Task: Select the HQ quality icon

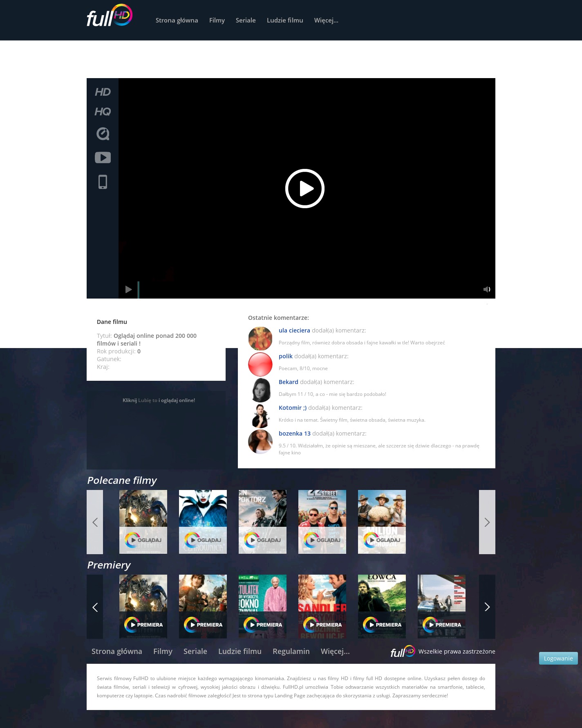Action: 103,112
